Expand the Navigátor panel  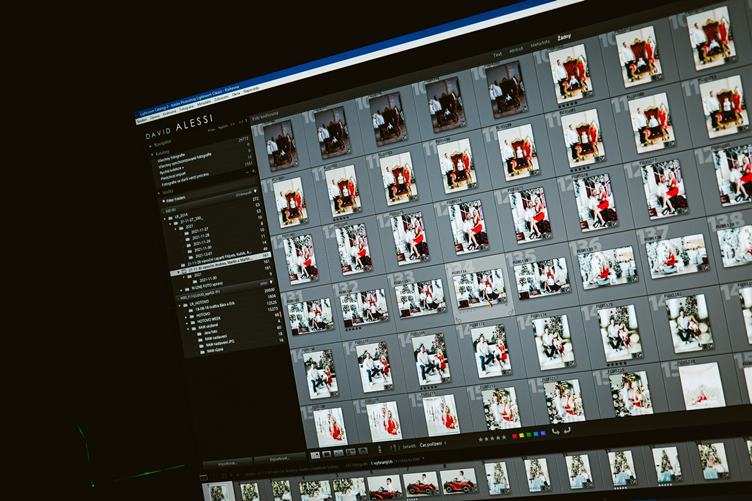150,146
